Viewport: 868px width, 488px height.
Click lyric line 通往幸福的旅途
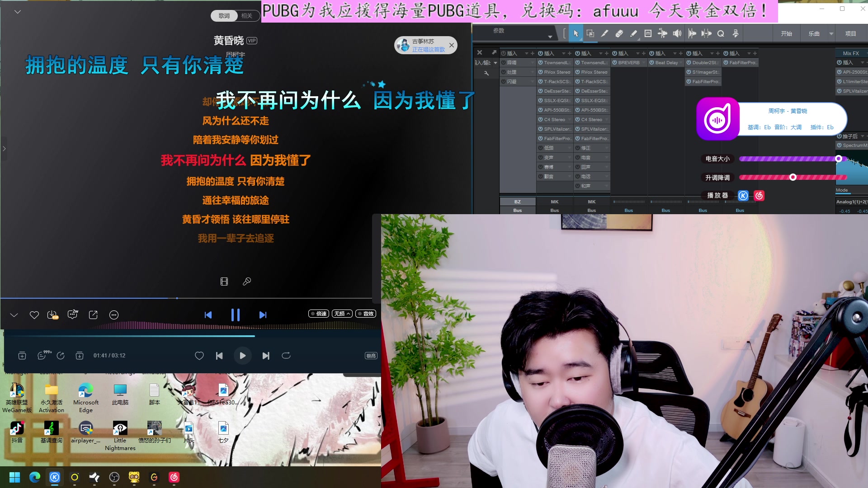click(236, 200)
